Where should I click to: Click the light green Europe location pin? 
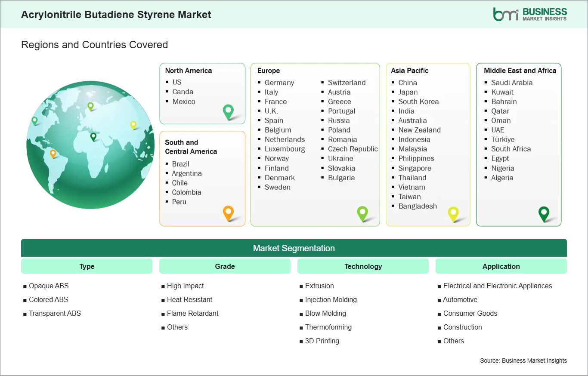coord(363,214)
